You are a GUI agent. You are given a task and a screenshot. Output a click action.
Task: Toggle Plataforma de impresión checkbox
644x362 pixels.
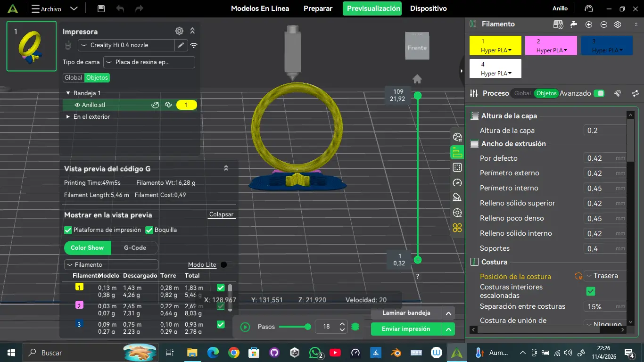[68, 230]
